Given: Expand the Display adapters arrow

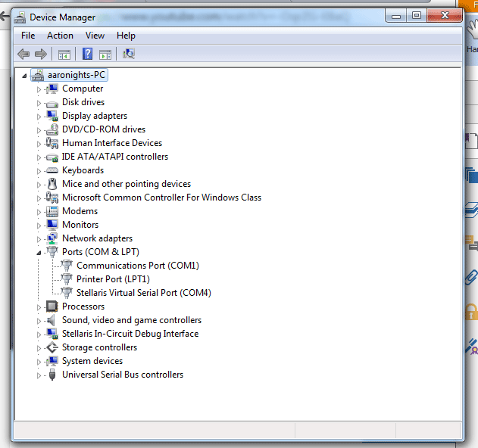Looking at the screenshot, I should (x=39, y=117).
